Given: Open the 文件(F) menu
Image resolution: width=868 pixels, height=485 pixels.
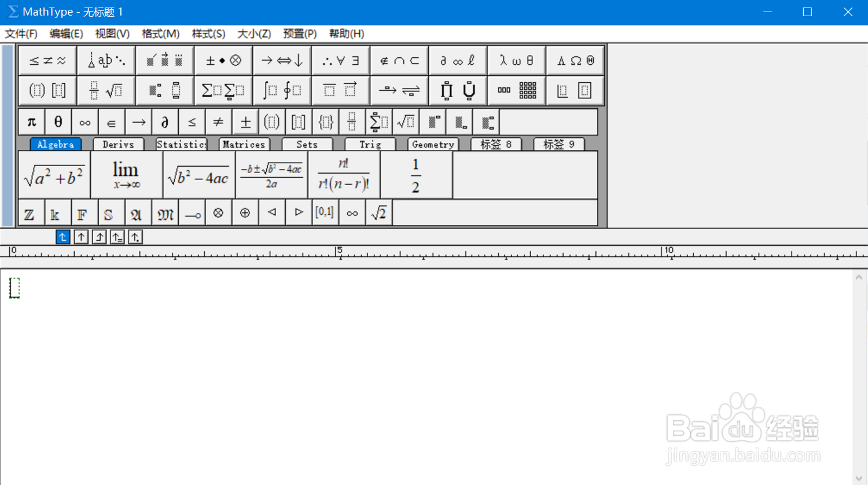Looking at the screenshot, I should click(21, 34).
